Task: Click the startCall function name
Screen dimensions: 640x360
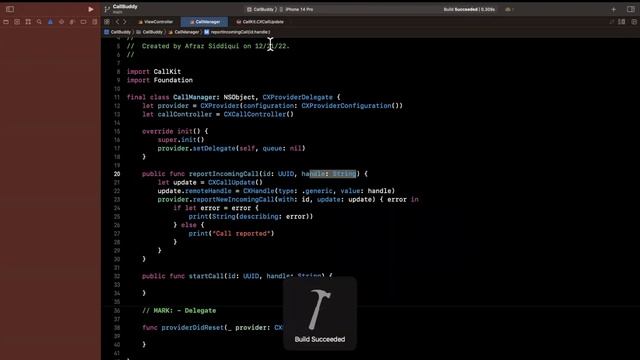Action: click(x=206, y=276)
